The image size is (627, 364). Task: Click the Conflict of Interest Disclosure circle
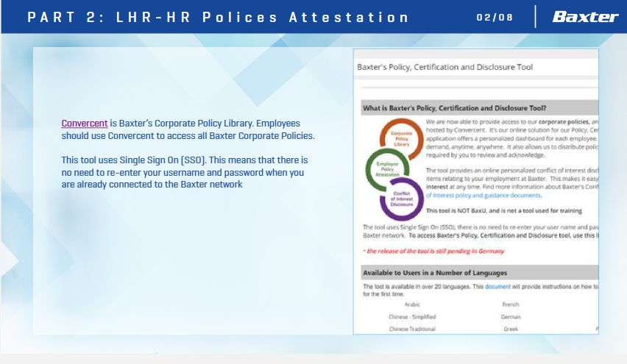pos(402,199)
